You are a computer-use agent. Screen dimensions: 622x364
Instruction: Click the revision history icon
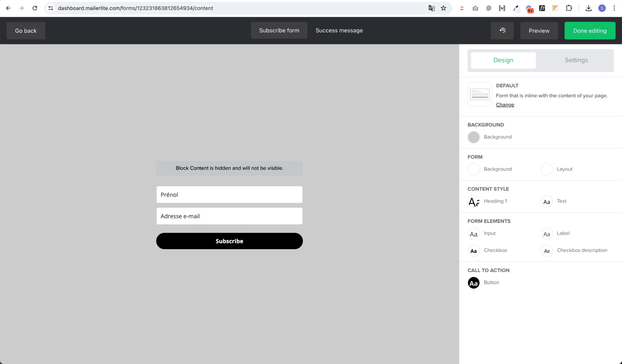(x=502, y=30)
